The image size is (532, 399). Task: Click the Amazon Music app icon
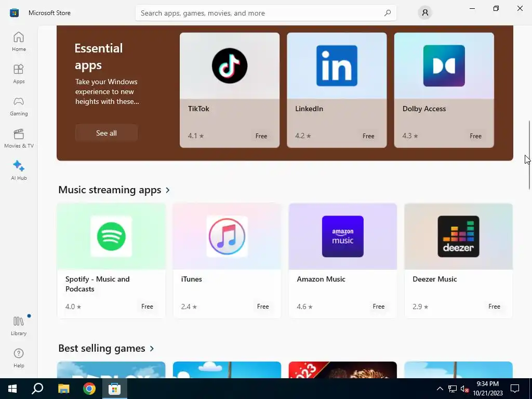coord(343,236)
